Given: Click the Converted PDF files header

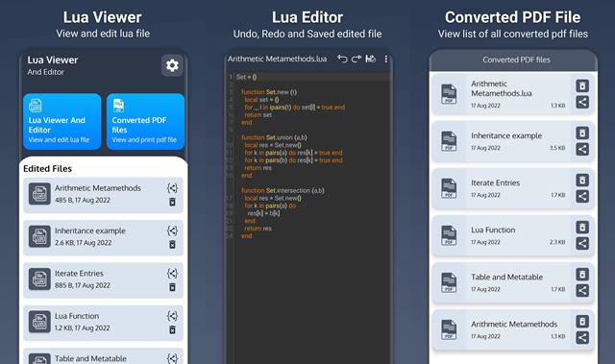Looking at the screenshot, I should pos(516,60).
